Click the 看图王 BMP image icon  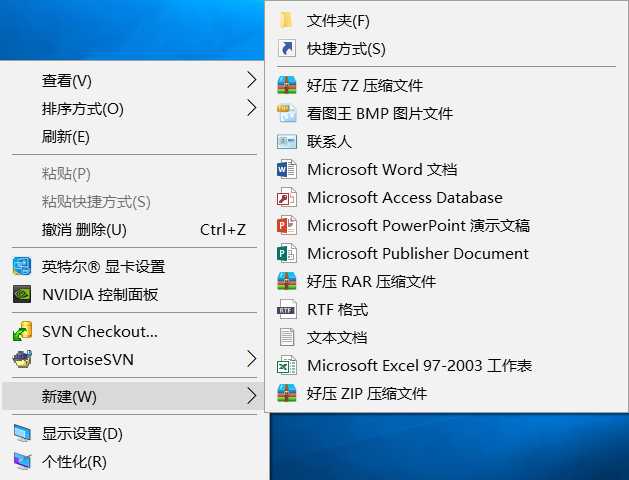(x=286, y=113)
